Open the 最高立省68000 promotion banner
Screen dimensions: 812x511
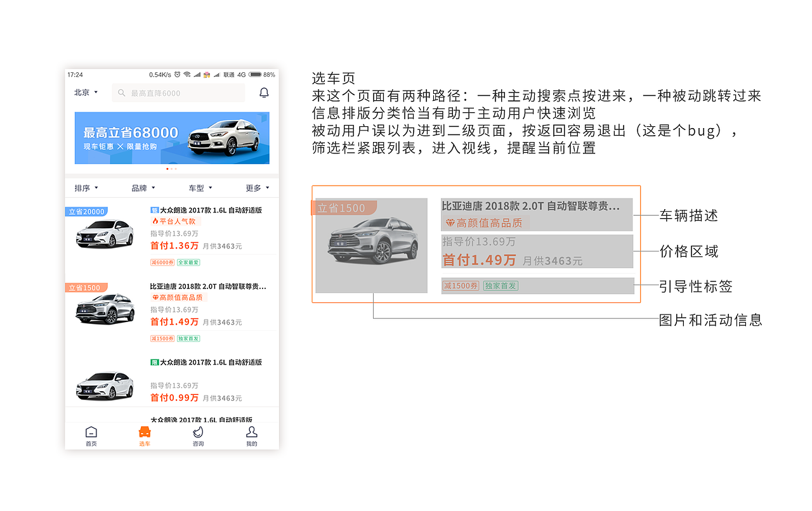[x=172, y=138]
